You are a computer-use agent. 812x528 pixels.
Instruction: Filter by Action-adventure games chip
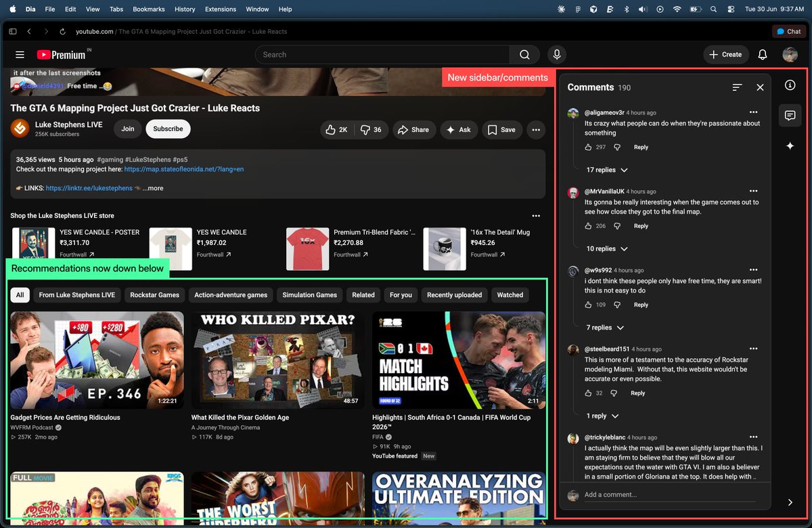(231, 295)
